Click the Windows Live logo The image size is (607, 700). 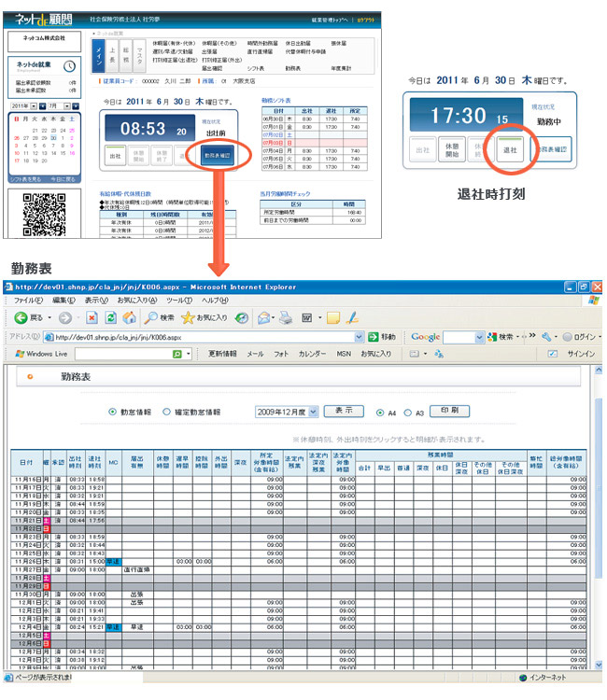click(x=20, y=354)
